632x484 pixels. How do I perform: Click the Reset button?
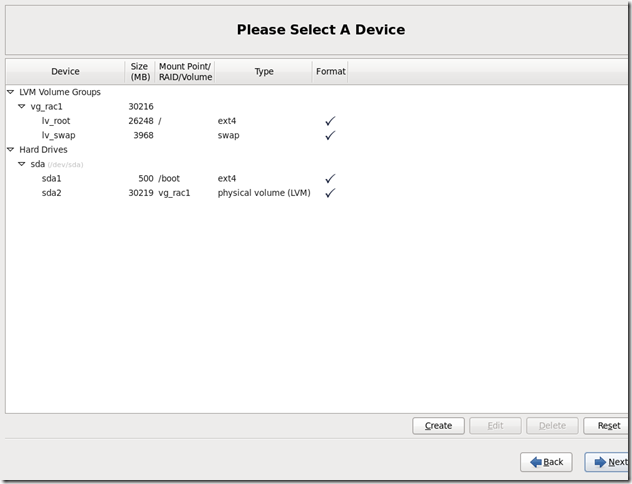[x=607, y=426]
